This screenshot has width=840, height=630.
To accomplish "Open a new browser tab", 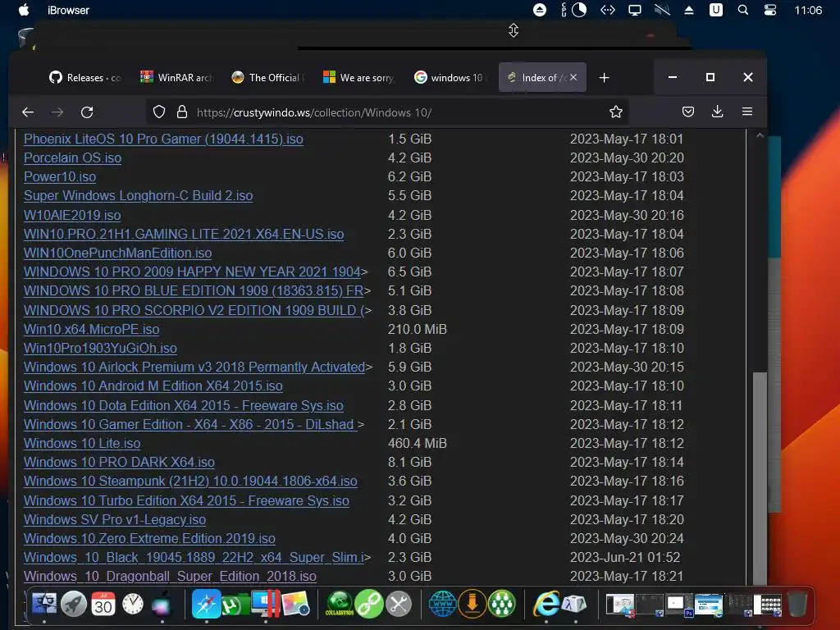I will [605, 78].
